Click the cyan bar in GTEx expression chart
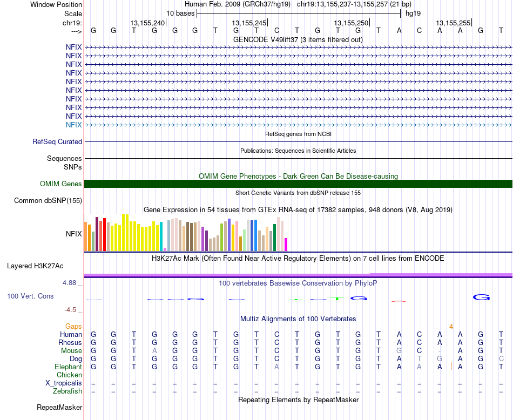The height and width of the screenshot is (420, 513). point(161,236)
